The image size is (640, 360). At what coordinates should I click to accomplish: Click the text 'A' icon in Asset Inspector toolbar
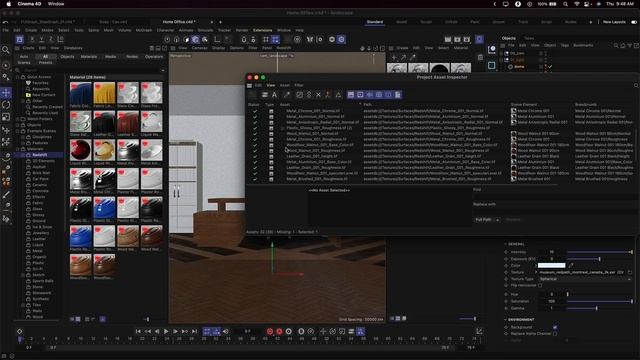tap(274, 95)
